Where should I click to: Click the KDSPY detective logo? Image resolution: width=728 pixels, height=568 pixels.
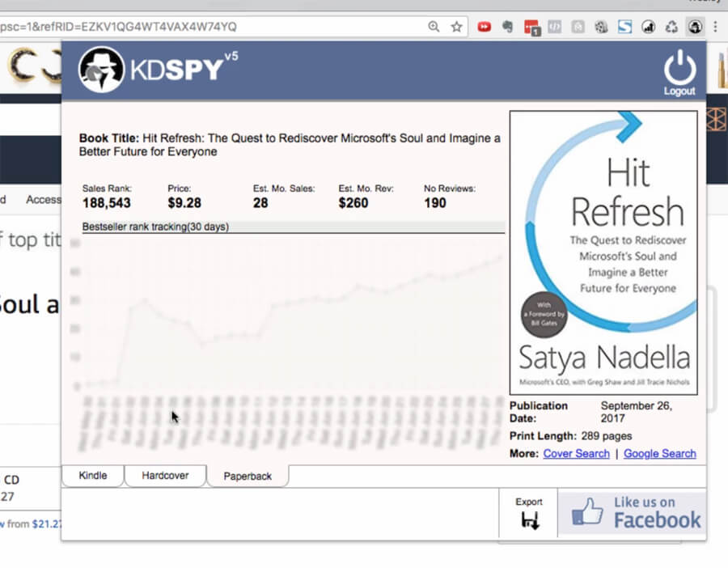click(x=102, y=70)
